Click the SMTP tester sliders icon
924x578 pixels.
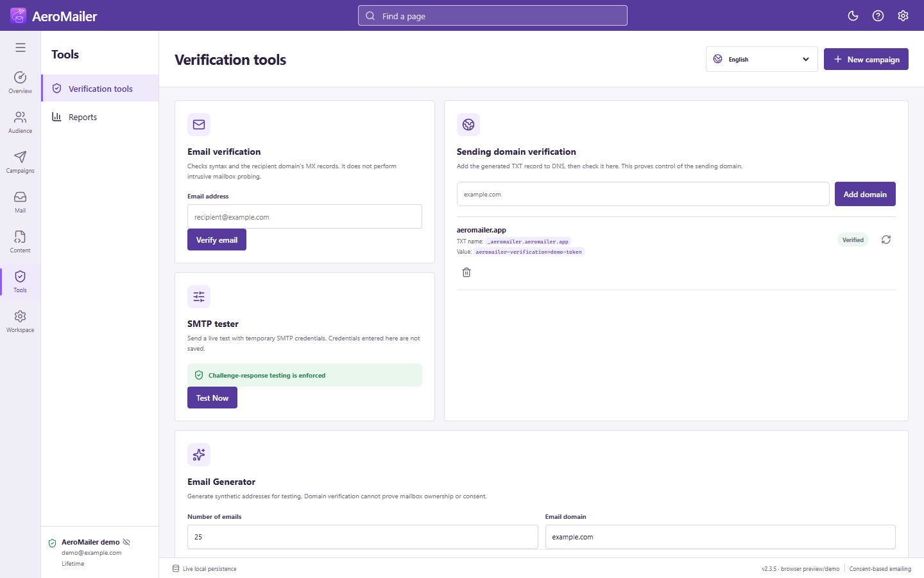(x=199, y=297)
